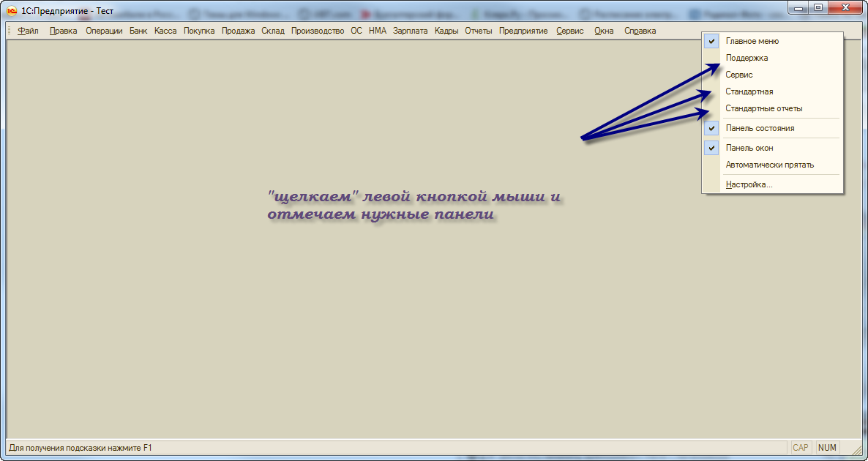Enable the Поддержка panel

pyautogui.click(x=747, y=58)
